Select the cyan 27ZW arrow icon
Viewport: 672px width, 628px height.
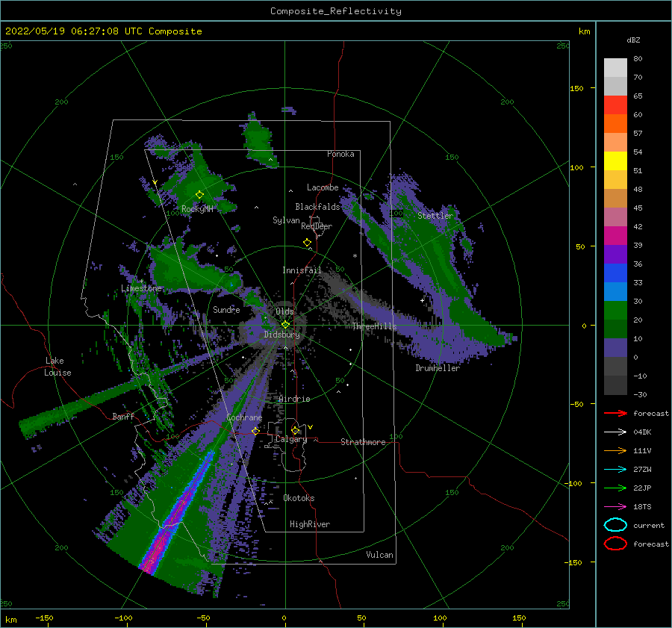click(x=615, y=470)
